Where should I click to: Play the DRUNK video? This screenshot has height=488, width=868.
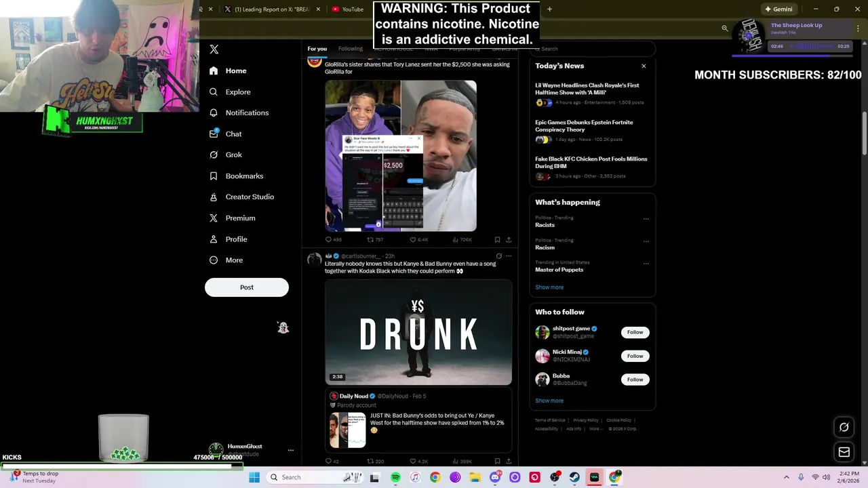coord(418,332)
